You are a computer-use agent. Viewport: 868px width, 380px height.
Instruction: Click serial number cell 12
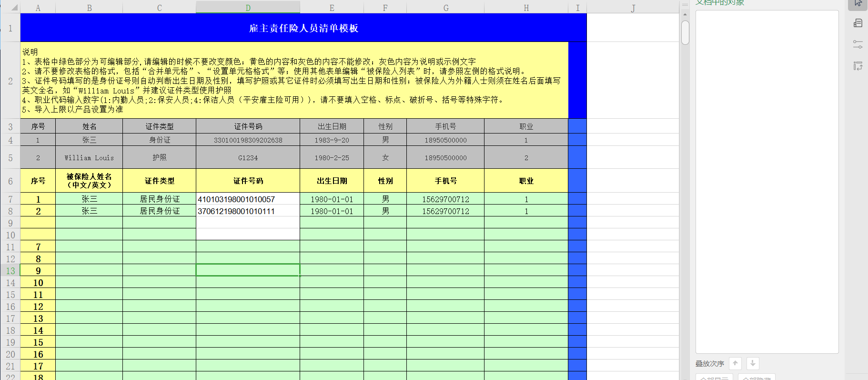click(x=38, y=306)
